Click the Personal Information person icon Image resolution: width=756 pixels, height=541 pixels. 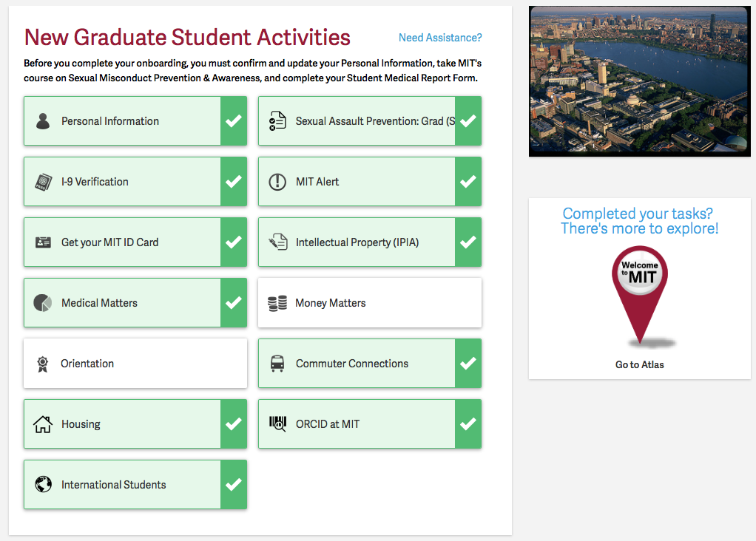[43, 121]
